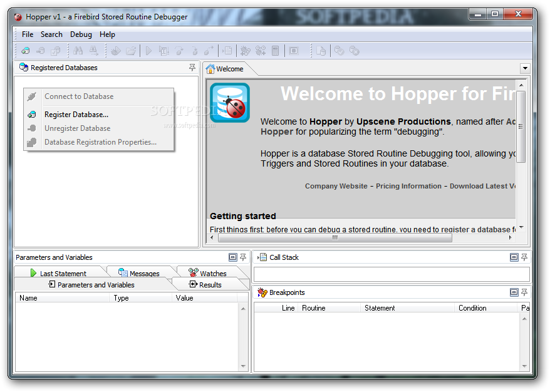Choose Unregister Database in context menu
This screenshot has width=550, height=392.
[98, 128]
